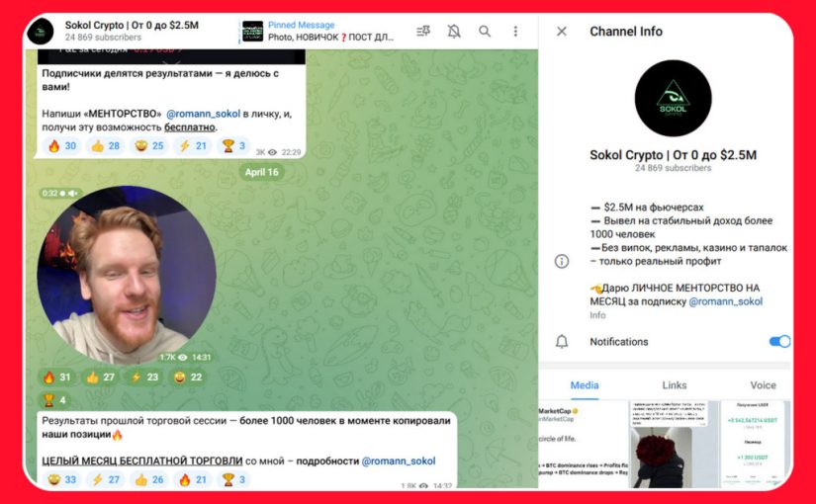
Task: Click the Sokol channel avatar in chat header
Action: click(x=41, y=31)
